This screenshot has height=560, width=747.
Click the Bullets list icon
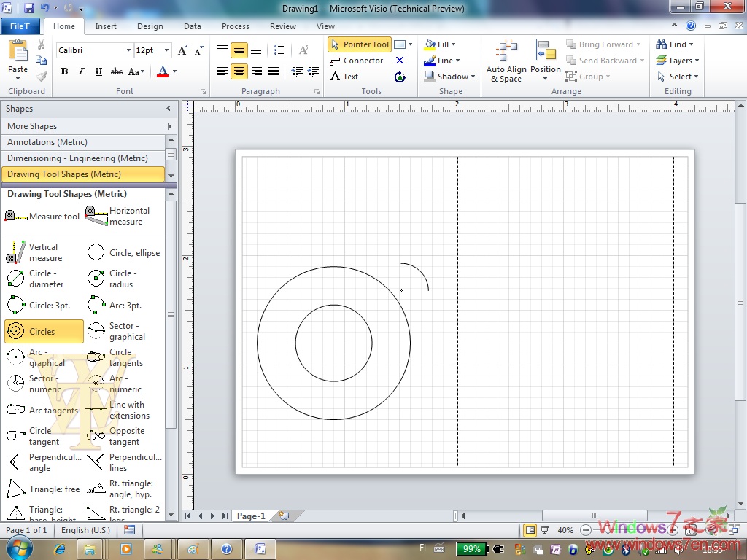coord(279,50)
